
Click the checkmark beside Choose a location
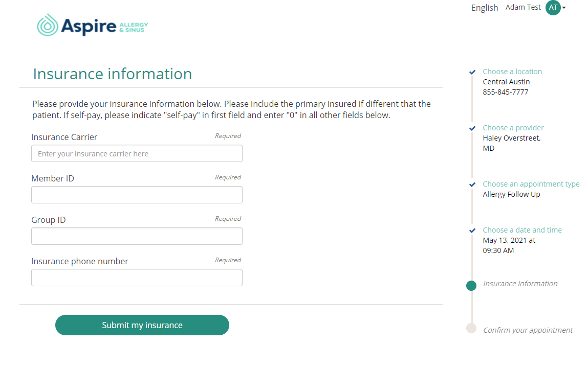472,72
